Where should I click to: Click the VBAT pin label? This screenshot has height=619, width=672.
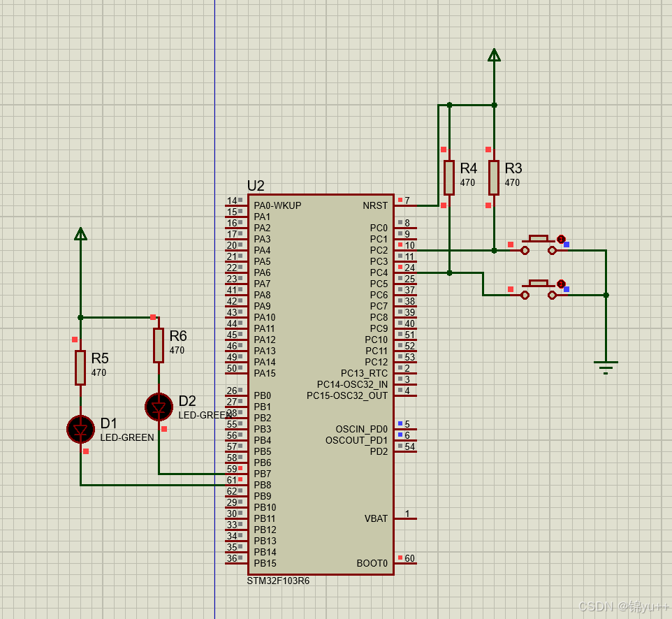tap(376, 518)
